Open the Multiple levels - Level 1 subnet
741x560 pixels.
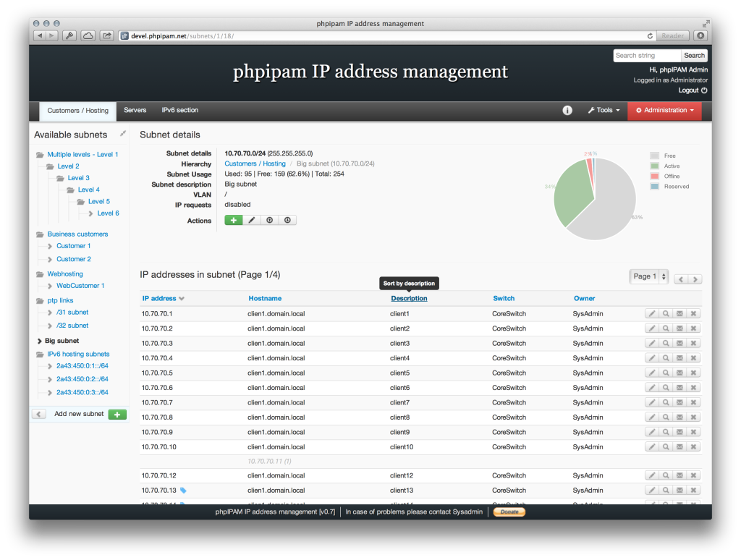pos(82,155)
